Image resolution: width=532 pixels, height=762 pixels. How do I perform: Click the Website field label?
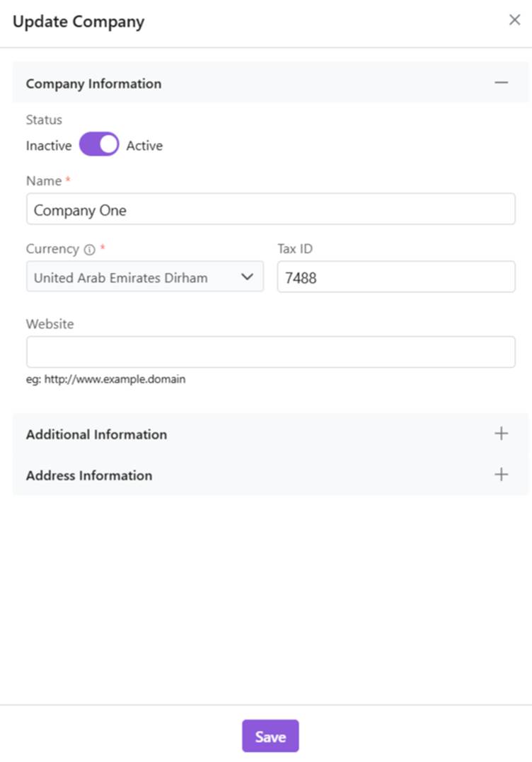coord(50,324)
